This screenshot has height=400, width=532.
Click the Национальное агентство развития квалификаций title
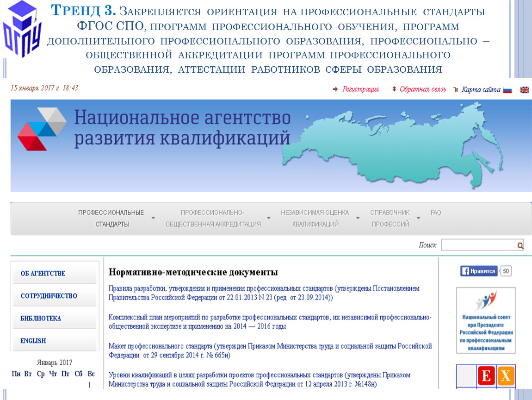click(x=183, y=128)
